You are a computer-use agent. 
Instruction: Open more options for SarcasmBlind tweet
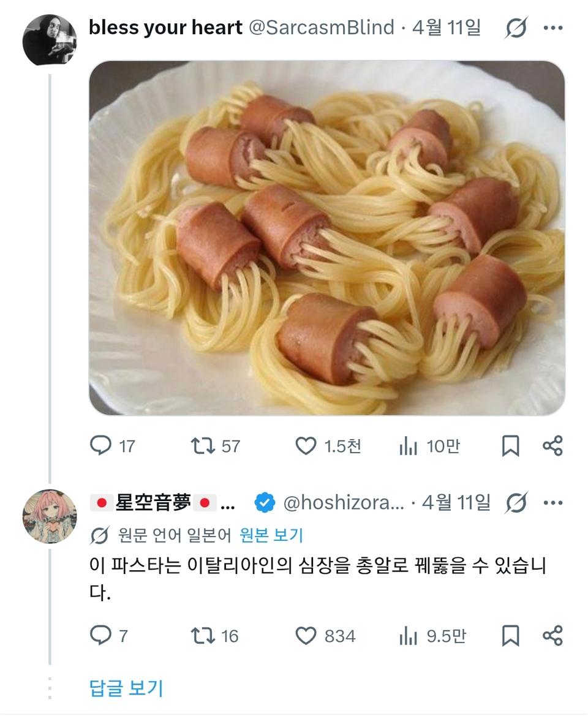(x=552, y=28)
